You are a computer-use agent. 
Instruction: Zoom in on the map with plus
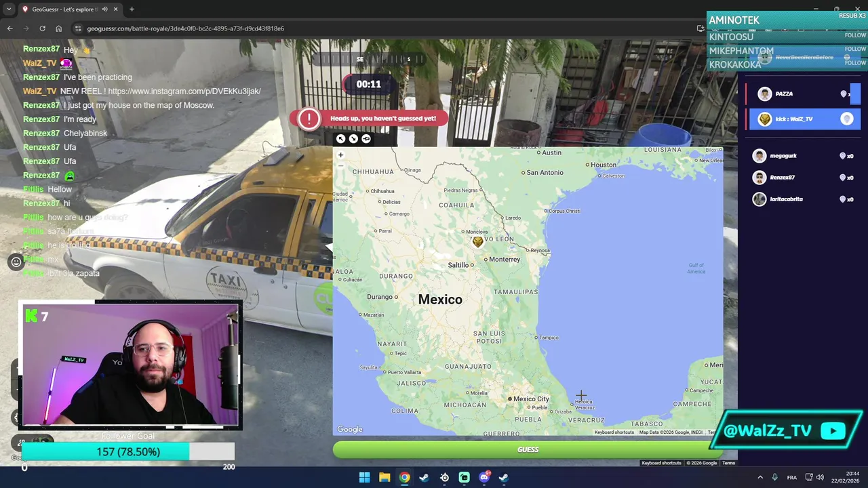(x=341, y=155)
